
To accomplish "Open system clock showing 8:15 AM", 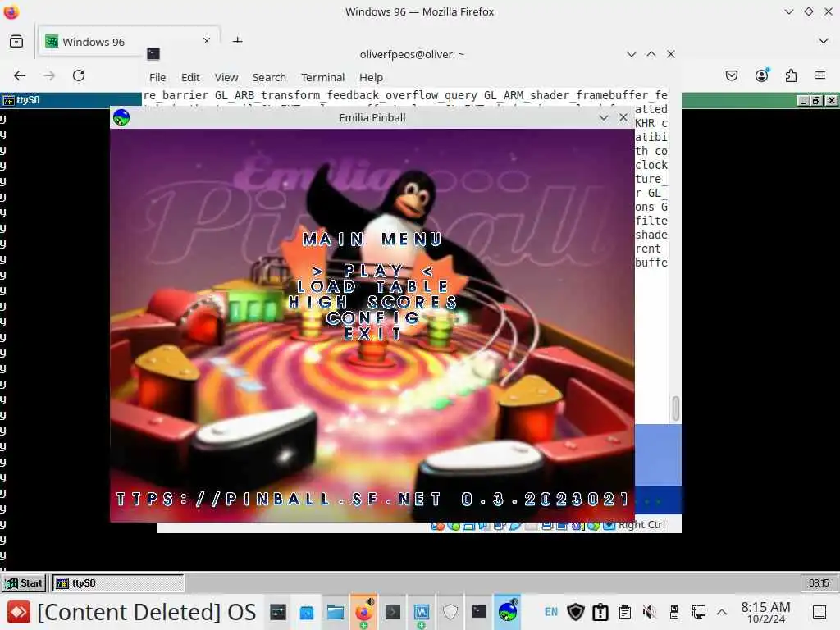I will (x=765, y=612).
